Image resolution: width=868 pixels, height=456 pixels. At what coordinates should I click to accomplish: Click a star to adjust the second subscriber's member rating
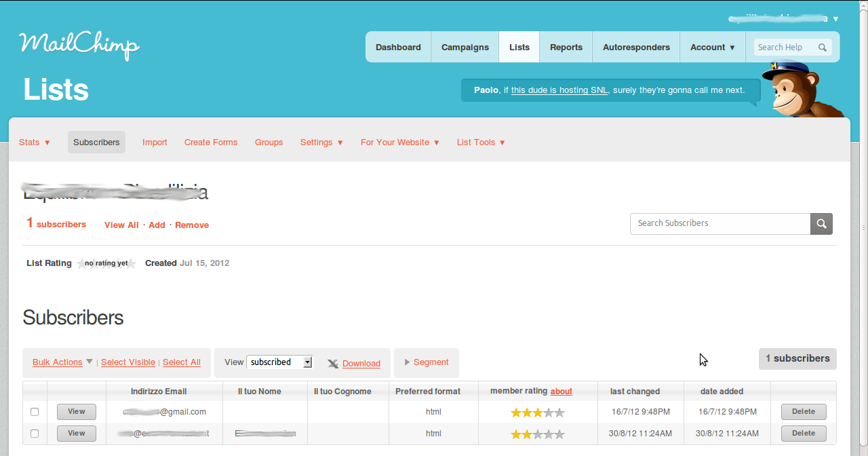tap(538, 433)
